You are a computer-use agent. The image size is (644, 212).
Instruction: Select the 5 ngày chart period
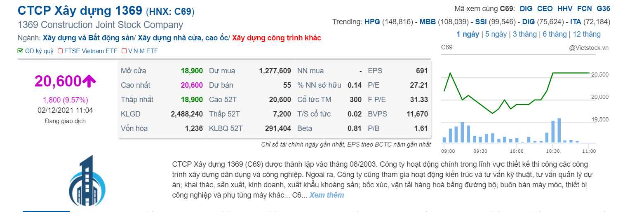[x=496, y=34]
